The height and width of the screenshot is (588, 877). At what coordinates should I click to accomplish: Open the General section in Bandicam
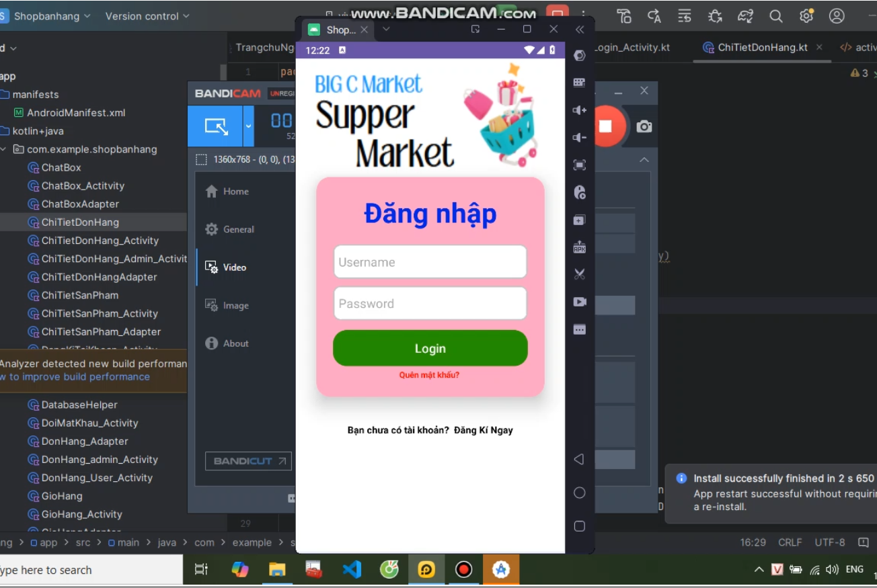tap(229, 229)
